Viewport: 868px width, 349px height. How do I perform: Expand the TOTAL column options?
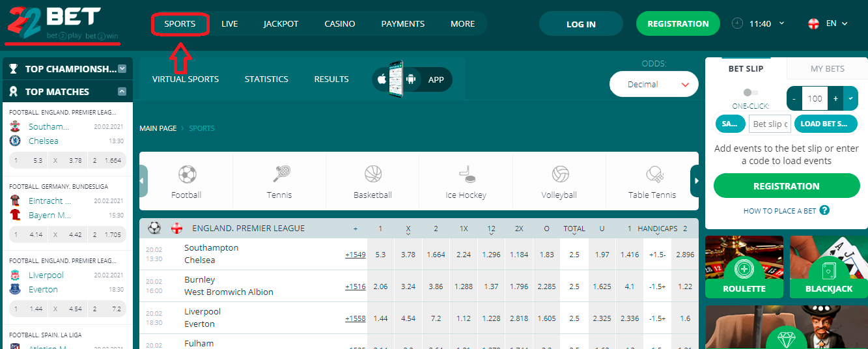coord(574,229)
